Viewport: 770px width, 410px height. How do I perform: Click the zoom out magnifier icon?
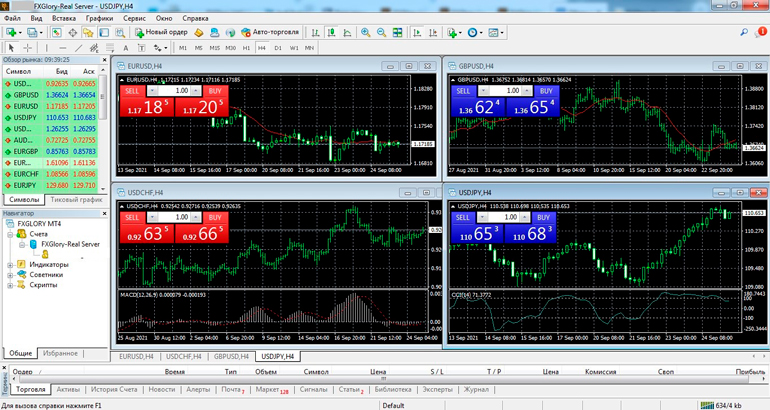coord(381,32)
